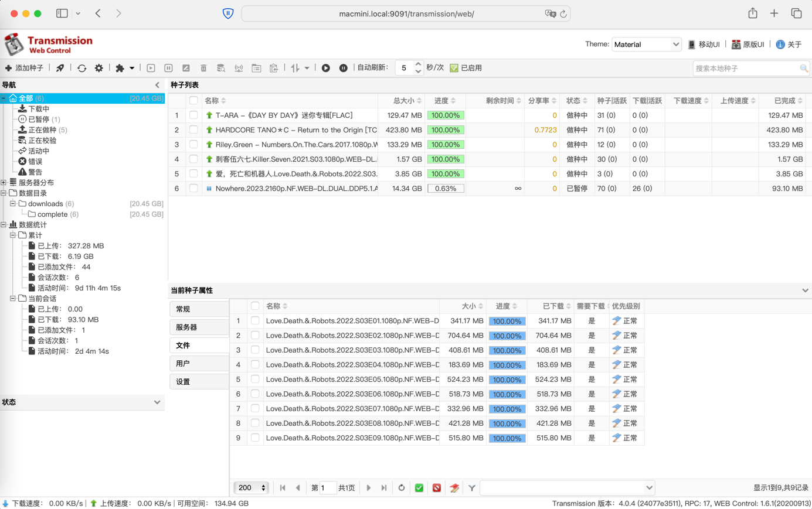Switch to the 服务器 tab

(x=199, y=327)
